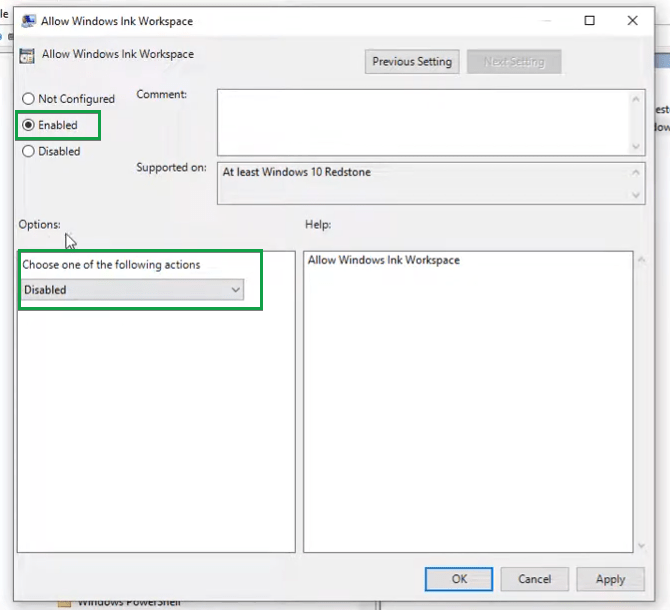
Task: Select the Enabled radio button
Action: point(28,125)
